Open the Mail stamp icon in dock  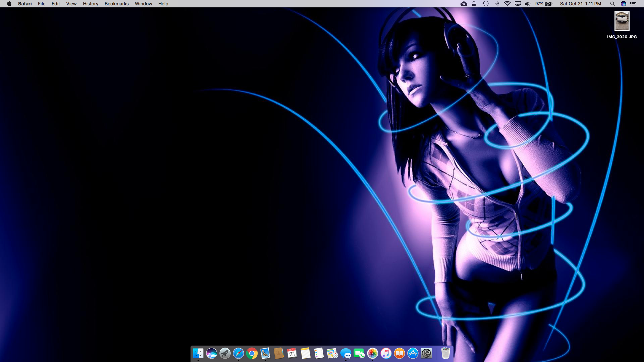(265, 353)
